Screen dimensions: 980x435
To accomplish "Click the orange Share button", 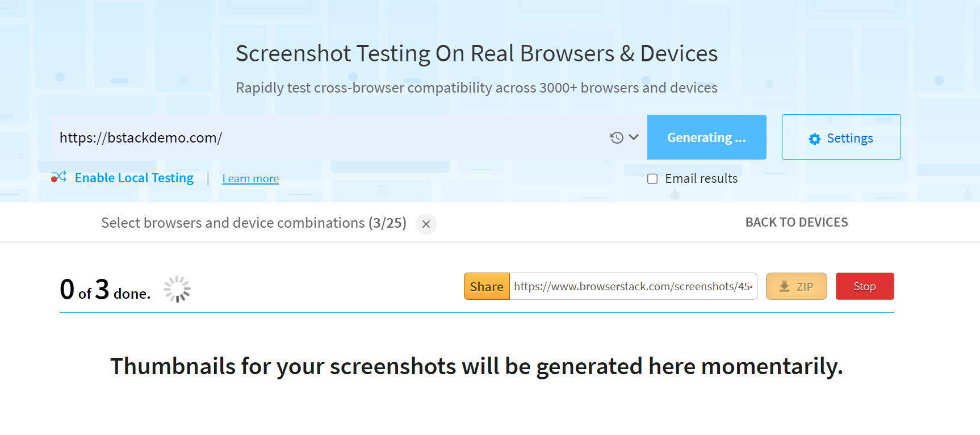I will pos(487,286).
